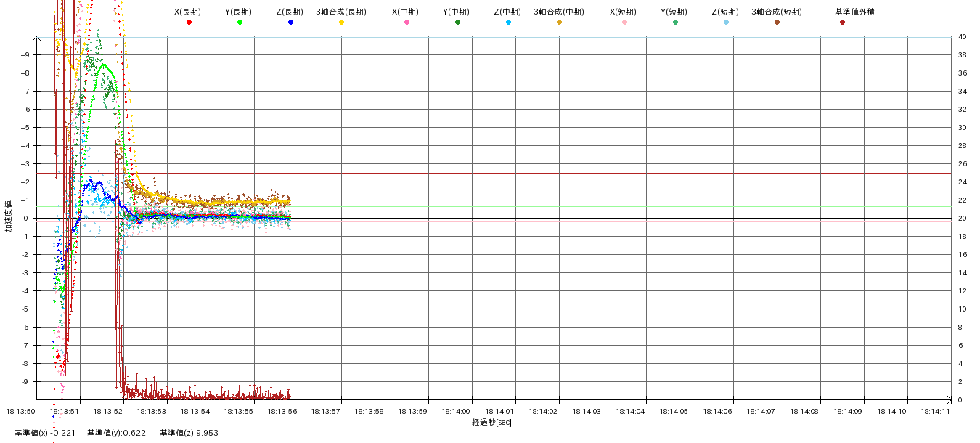
Task: Click the green Y(長期) legend dot
Action: (x=240, y=23)
